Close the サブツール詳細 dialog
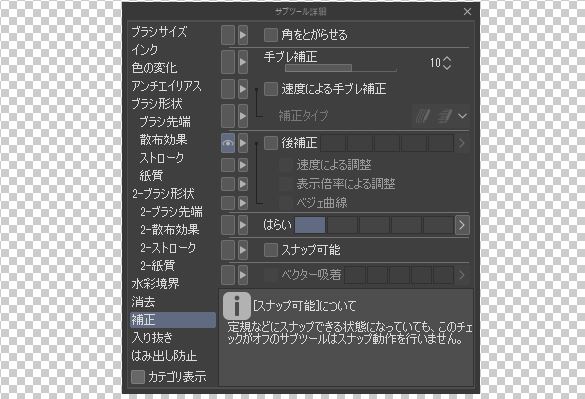 coord(467,12)
